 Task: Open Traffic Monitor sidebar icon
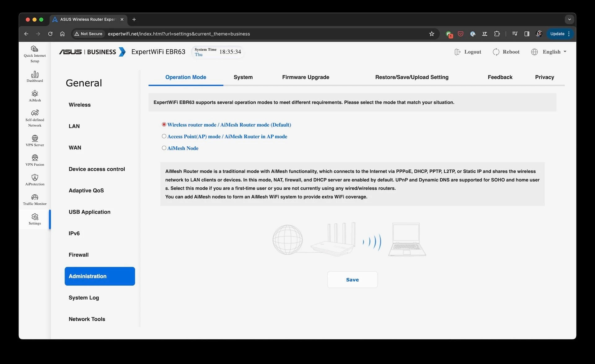tap(35, 199)
